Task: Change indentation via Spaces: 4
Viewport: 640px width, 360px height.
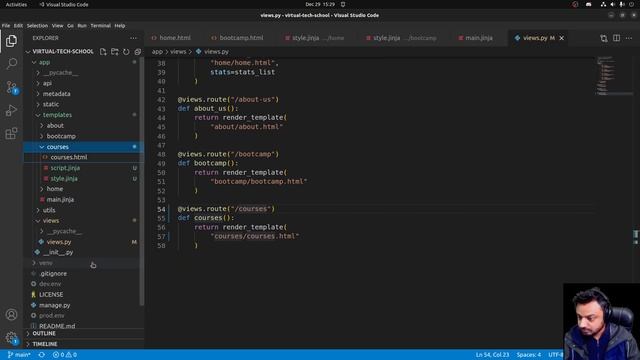Action: click(x=529, y=355)
